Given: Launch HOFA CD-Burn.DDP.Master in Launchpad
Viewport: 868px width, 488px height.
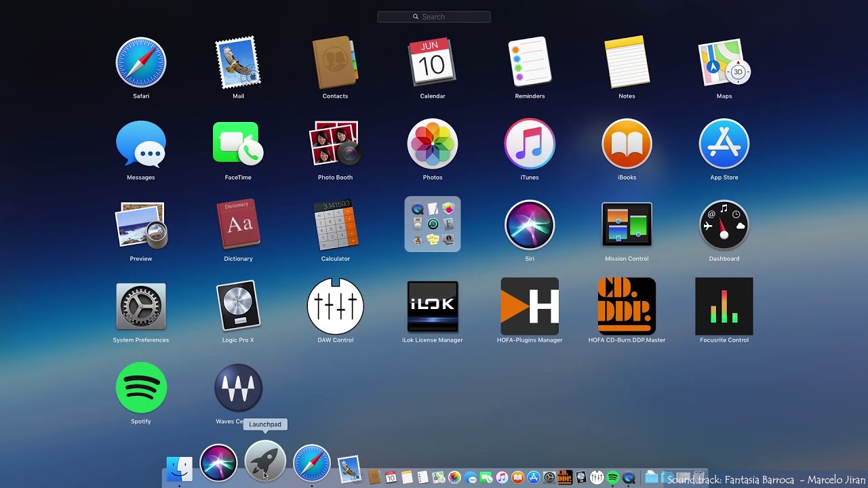Looking at the screenshot, I should tap(627, 306).
